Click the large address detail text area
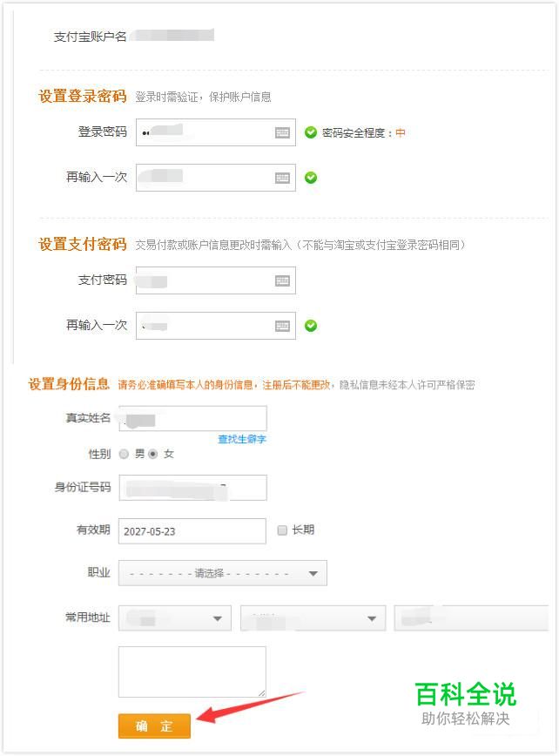The height and width of the screenshot is (756, 559). coord(192,672)
